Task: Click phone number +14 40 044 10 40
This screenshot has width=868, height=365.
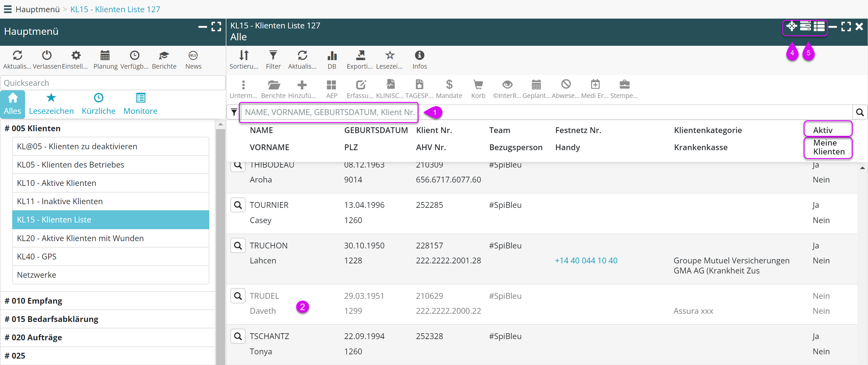Action: 586,260
